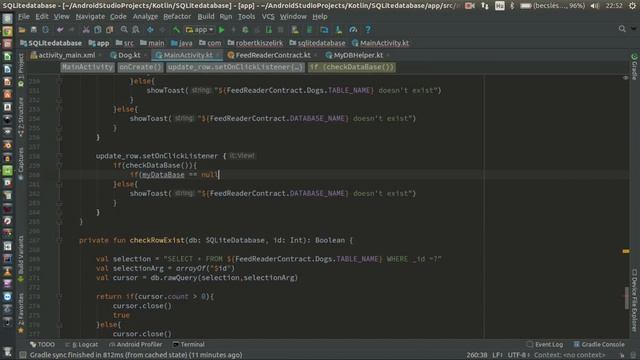Open the Analyze menu
Viewport: 640px width, 360px height.
tap(145, 17)
